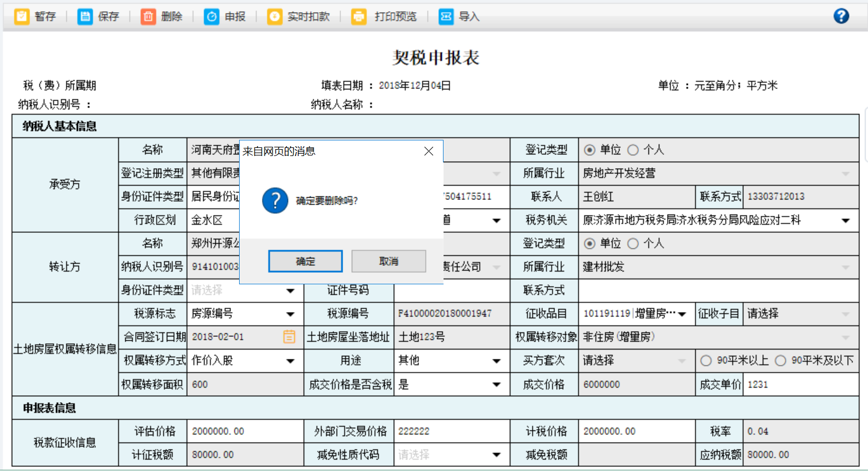868x475 pixels.
Task: Click the 保存 save icon
Action: coord(85,17)
